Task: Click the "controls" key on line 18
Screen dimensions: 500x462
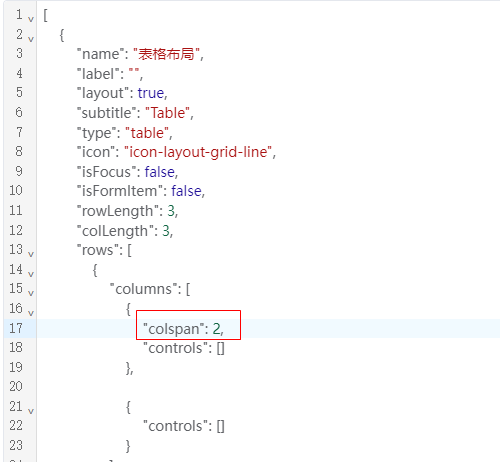Action: [175, 348]
